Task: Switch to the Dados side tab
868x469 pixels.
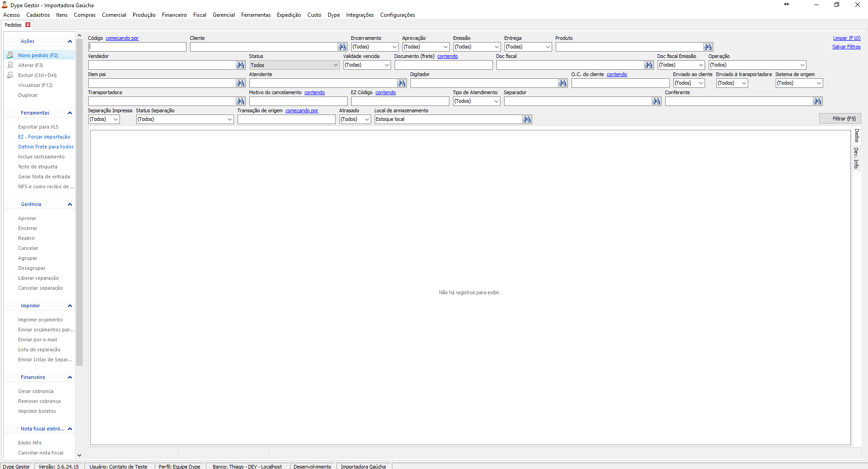Action: point(857,136)
